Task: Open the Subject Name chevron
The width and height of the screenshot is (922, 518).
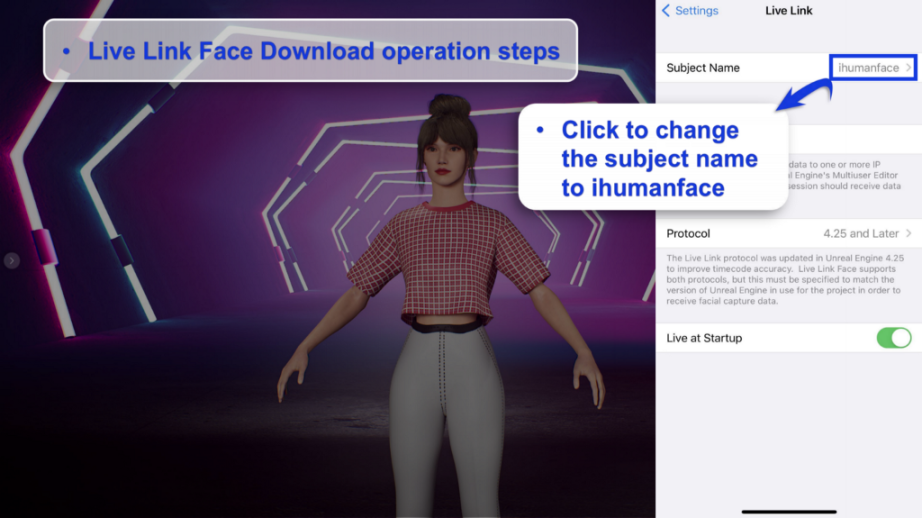Action: (909, 68)
